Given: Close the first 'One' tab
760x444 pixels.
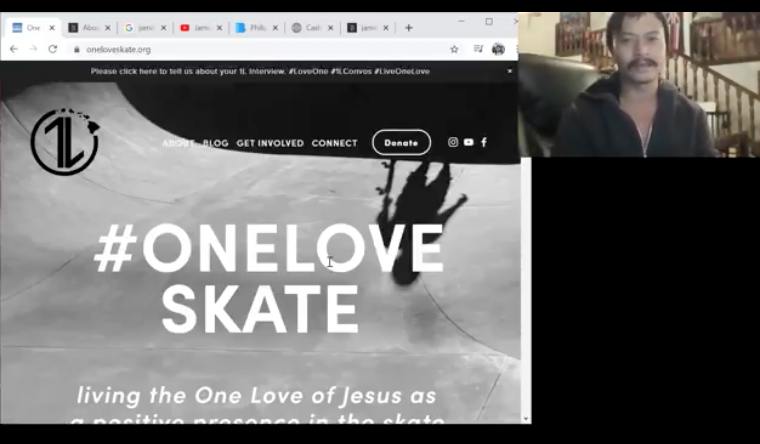Looking at the screenshot, I should tap(52, 28).
